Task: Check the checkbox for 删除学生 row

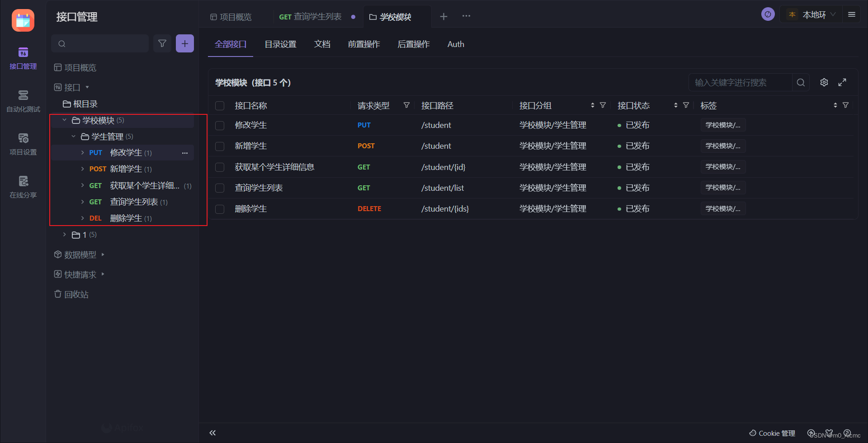Action: click(x=220, y=209)
